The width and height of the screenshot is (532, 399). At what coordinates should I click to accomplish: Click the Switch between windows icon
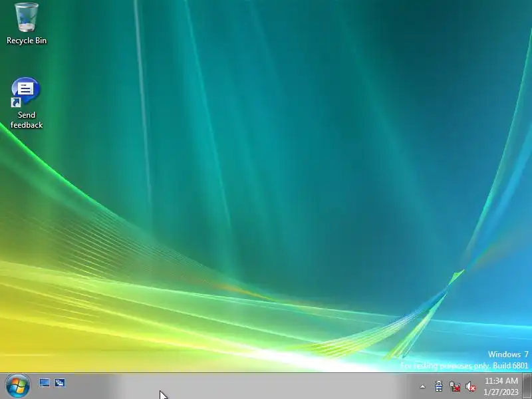tap(60, 383)
